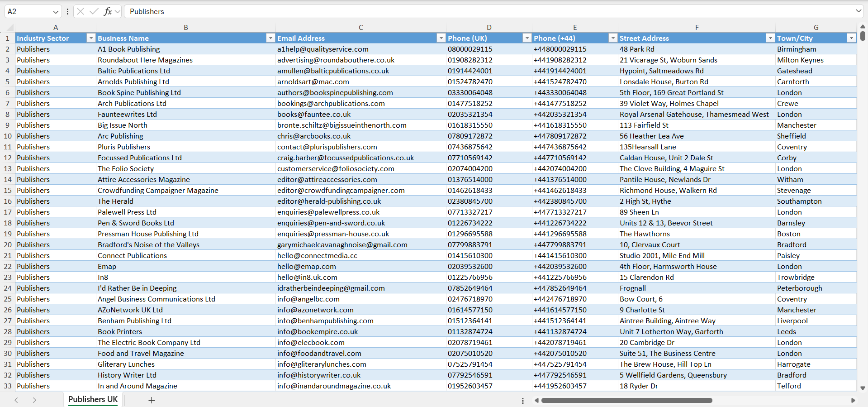Viewport: 868px width, 407px height.
Task: Select cell enquiries@pen-and-sword.co.uk
Action: [361, 223]
